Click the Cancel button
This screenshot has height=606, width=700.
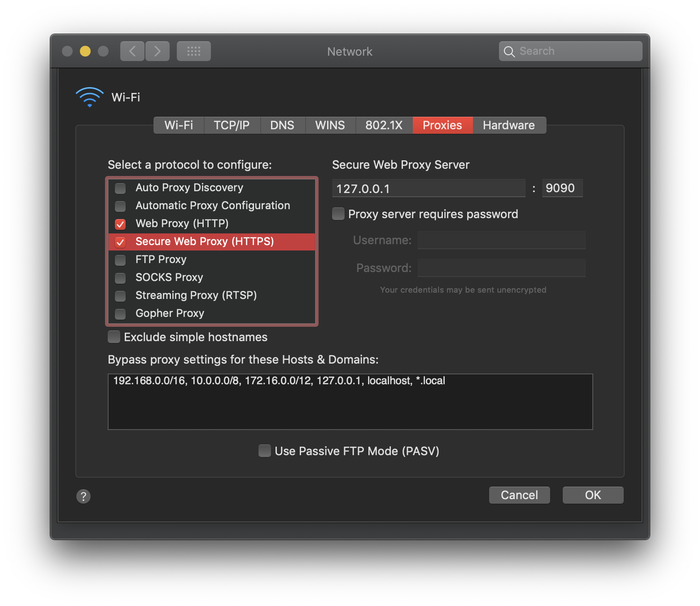pos(519,495)
